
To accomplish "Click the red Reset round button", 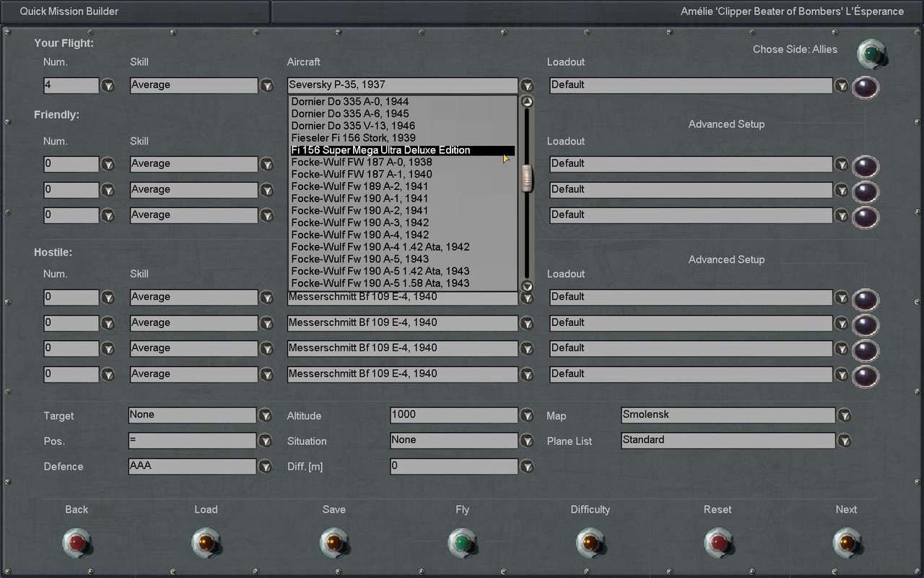I will tap(718, 542).
